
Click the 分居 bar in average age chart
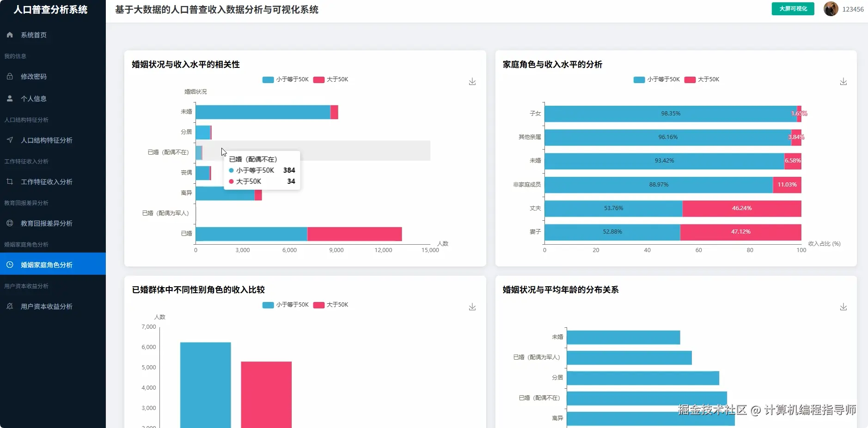(x=643, y=378)
